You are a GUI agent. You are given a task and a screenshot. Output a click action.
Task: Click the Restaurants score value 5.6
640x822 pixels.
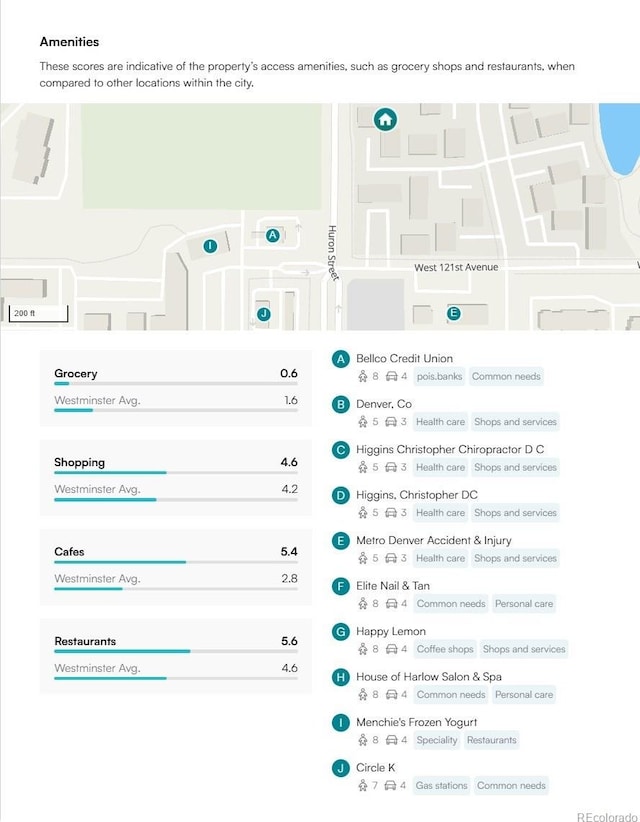[x=289, y=641]
